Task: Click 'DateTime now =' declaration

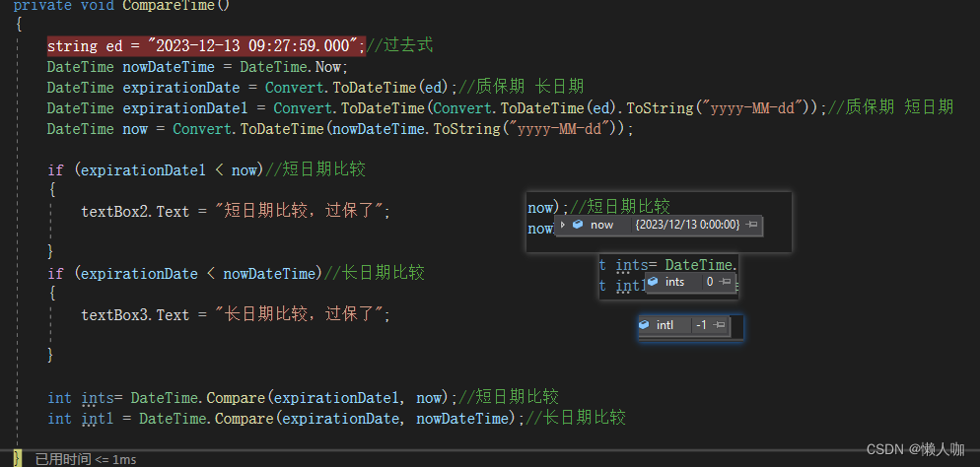Action: coord(105,129)
